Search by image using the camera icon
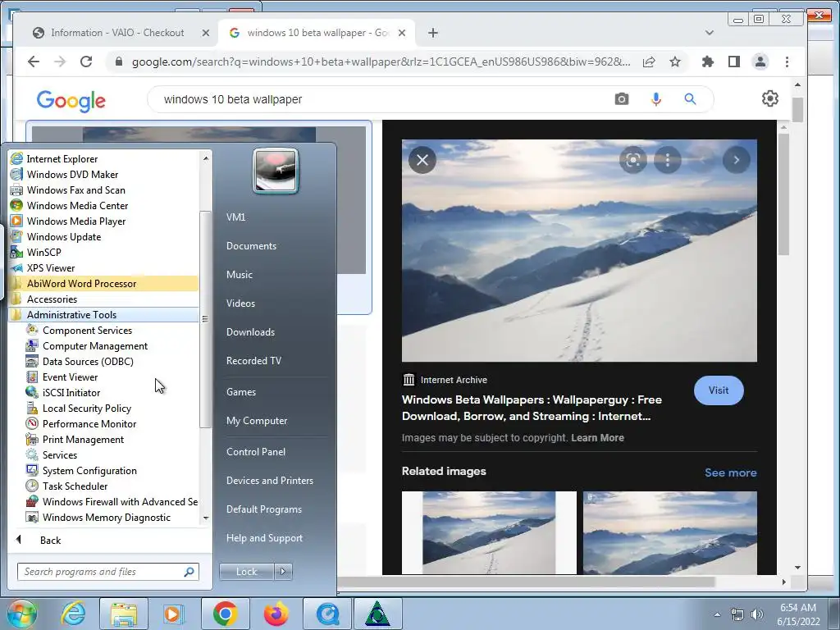The width and height of the screenshot is (840, 630). pyautogui.click(x=622, y=99)
